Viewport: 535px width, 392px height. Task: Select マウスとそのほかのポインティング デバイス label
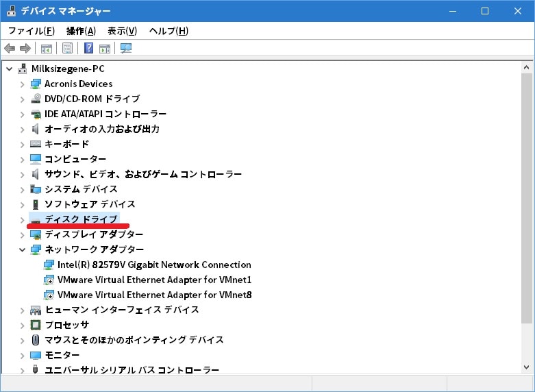point(134,340)
